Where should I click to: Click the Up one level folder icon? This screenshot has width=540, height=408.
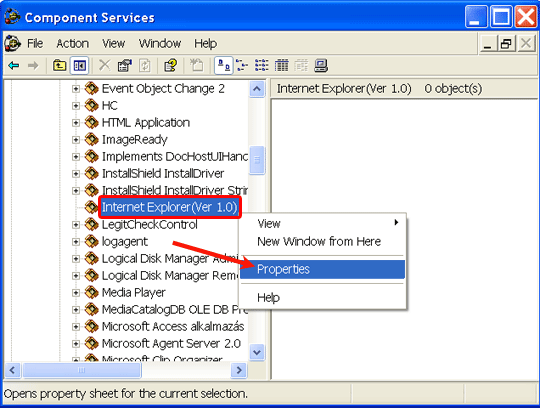pos(59,65)
